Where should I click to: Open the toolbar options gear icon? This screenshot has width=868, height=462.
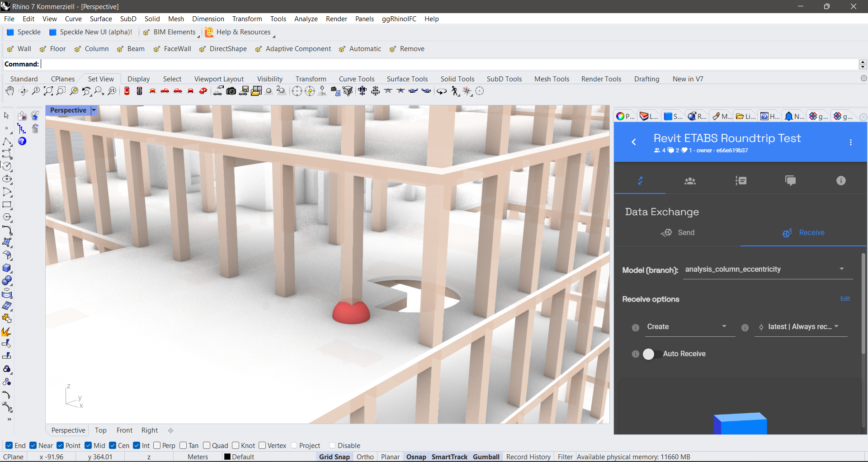click(x=864, y=79)
